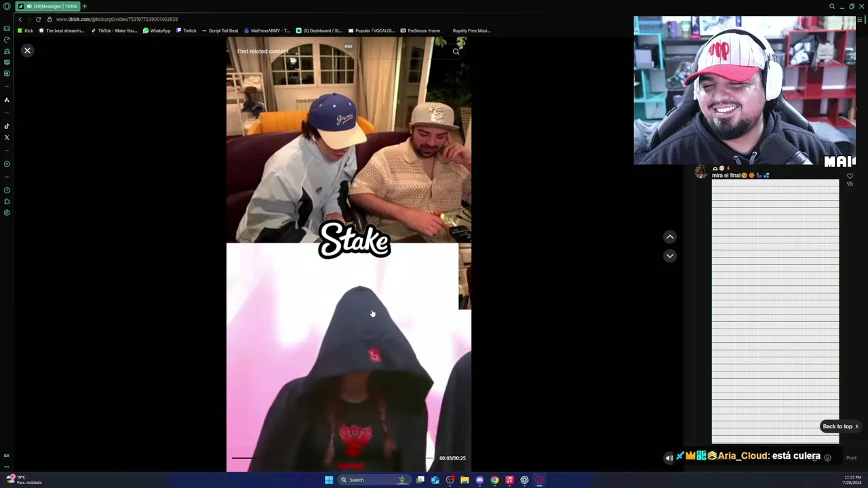Open the sidebar player icon

pos(7,164)
